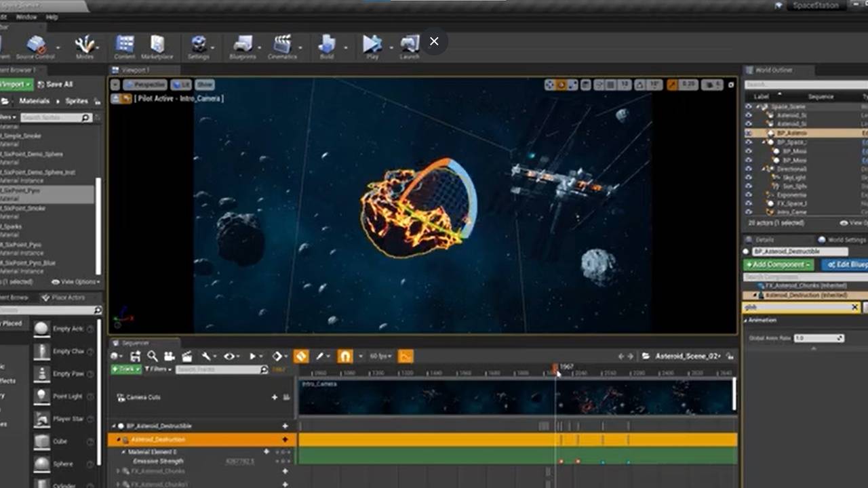Screen dimensions: 868x488
Task: Adjust the Global Anim Rate value field
Action: [x=818, y=338]
